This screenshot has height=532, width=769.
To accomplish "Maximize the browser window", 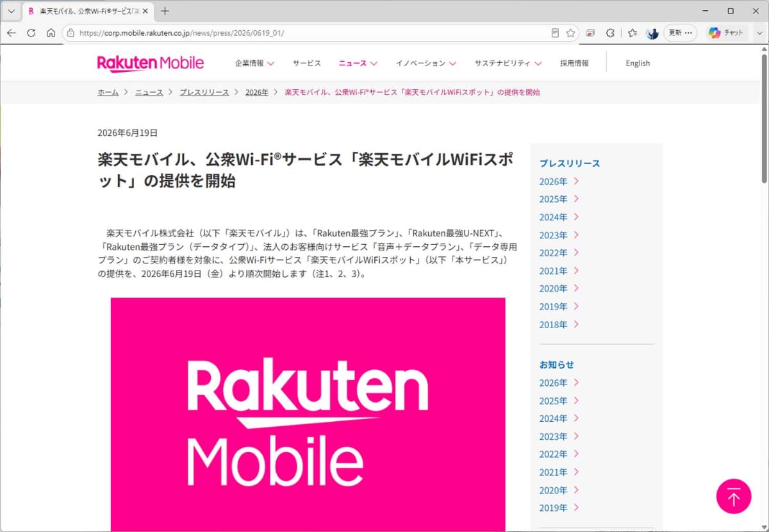I will [731, 11].
